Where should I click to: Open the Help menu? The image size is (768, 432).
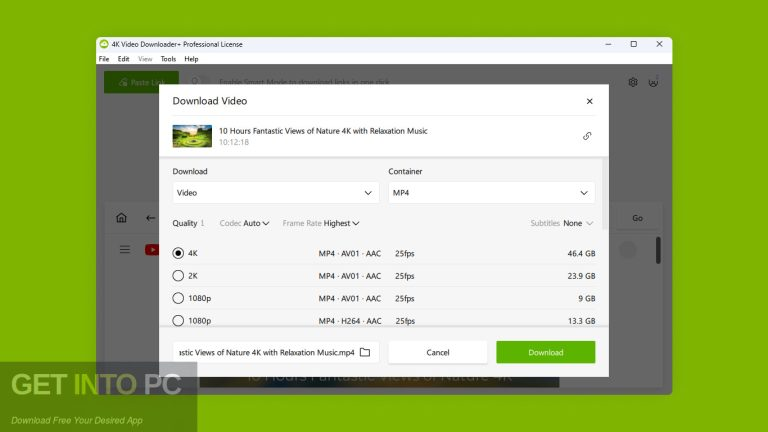191,59
